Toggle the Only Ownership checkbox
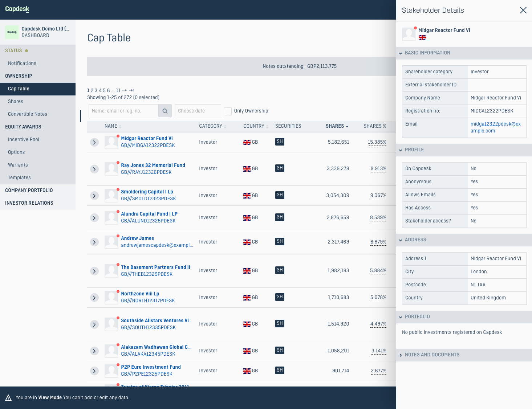532x409 pixels. [x=228, y=111]
